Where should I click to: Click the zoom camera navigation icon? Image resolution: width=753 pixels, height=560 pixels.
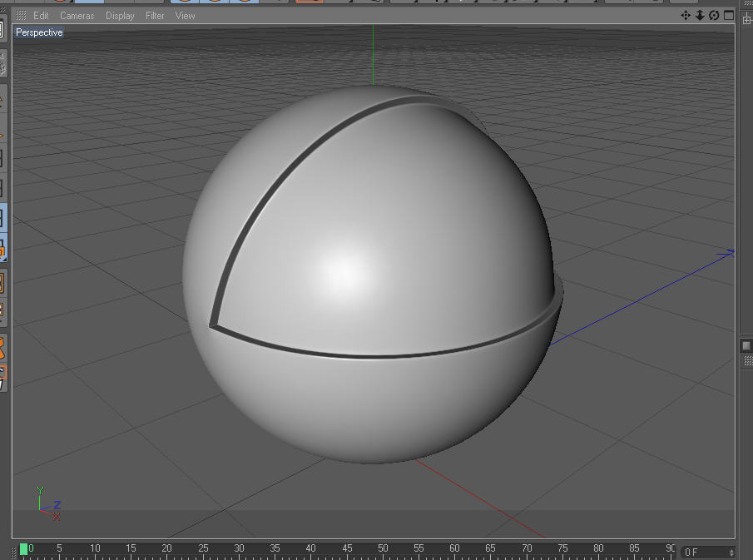coord(700,15)
